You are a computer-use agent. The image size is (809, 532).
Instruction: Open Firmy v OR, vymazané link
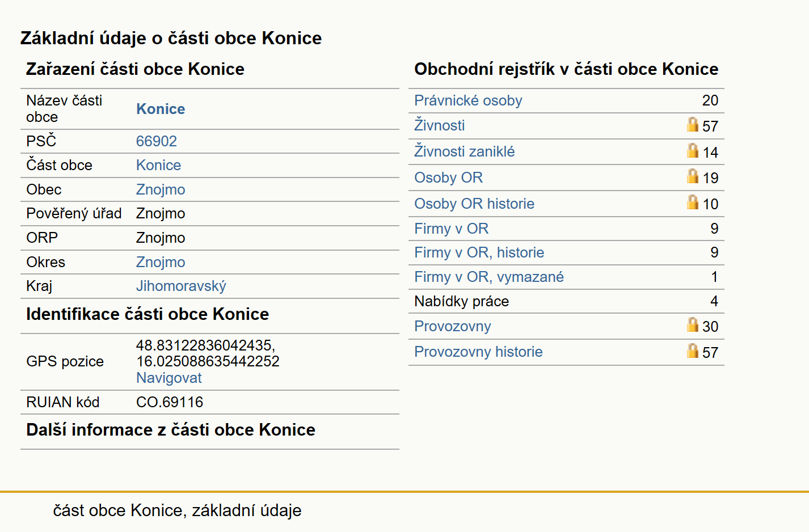click(489, 277)
